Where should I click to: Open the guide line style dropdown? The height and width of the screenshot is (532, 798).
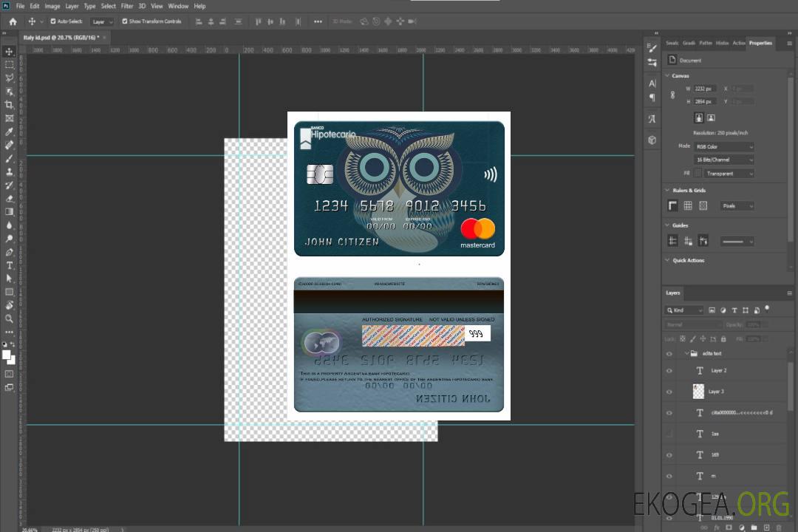pos(737,242)
